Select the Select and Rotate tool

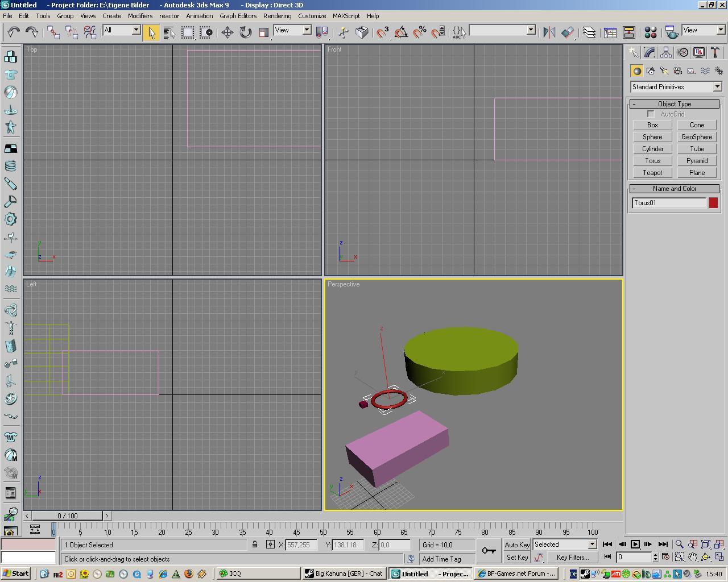245,32
